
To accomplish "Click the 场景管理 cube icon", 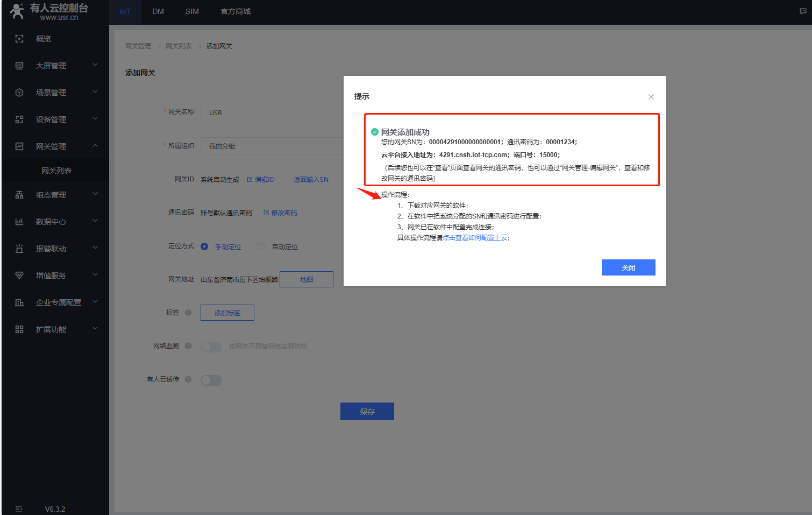I will click(x=19, y=93).
